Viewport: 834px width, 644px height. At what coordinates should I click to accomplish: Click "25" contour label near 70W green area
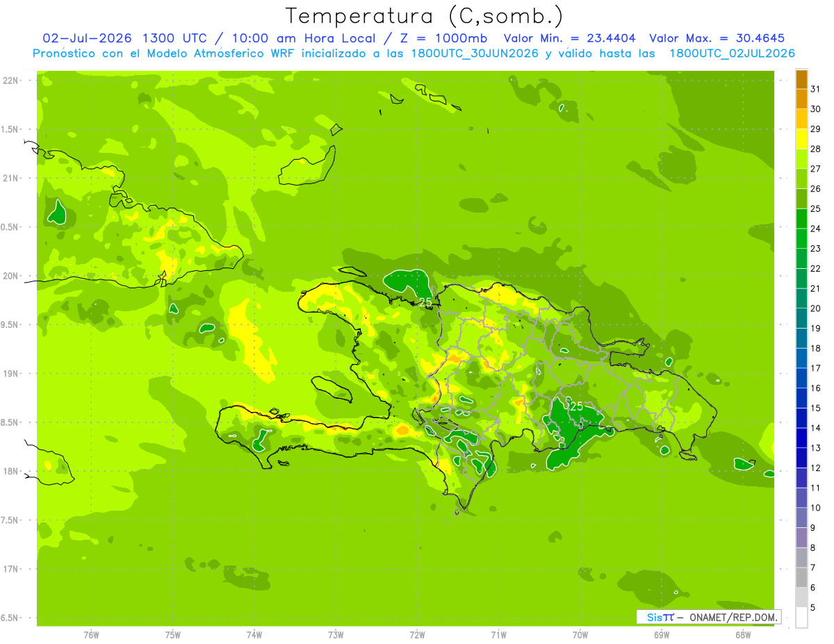[576, 406]
